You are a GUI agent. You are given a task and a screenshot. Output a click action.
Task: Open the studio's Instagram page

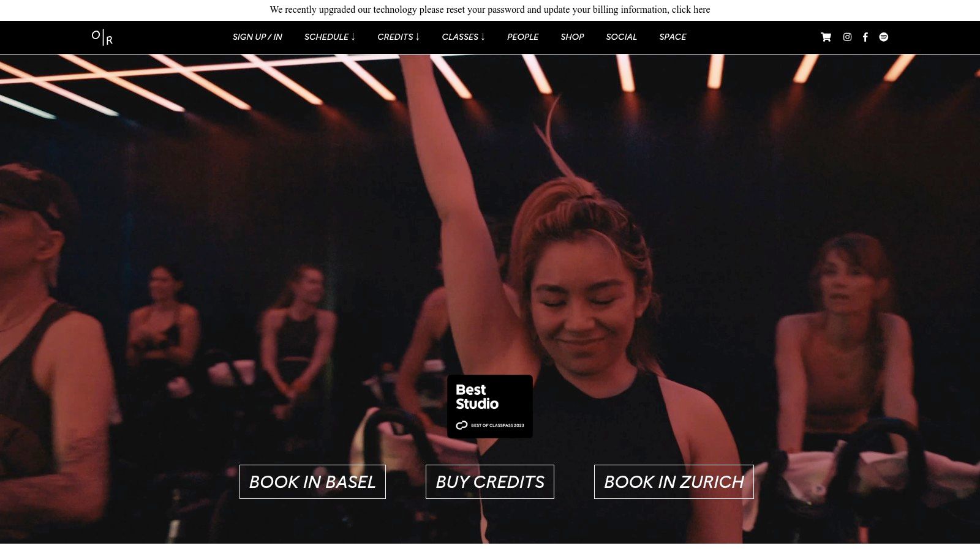tap(847, 37)
